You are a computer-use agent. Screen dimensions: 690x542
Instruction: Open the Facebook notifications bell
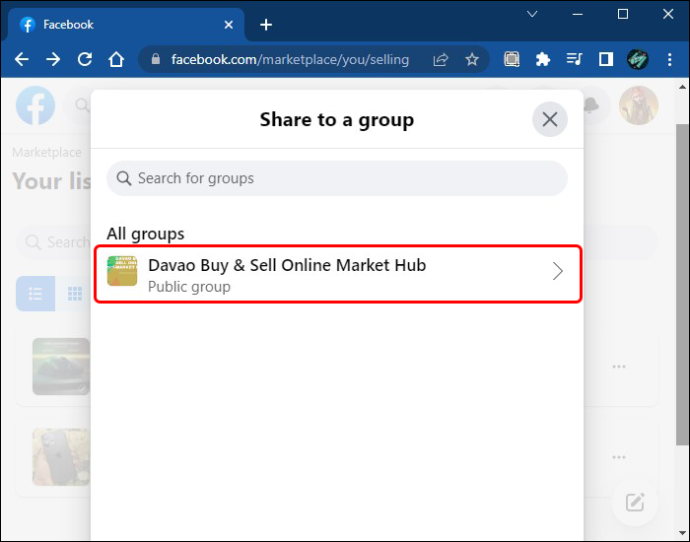tap(592, 106)
